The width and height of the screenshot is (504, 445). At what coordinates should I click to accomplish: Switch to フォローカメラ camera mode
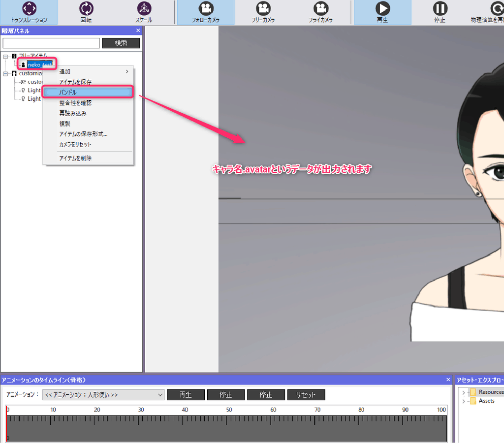(205, 12)
